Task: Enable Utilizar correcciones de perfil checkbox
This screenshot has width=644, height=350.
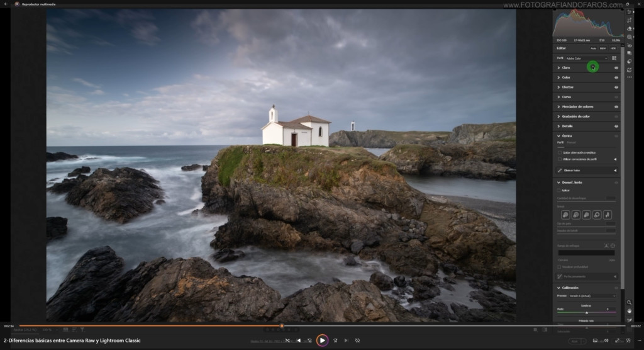Action: pos(560,159)
